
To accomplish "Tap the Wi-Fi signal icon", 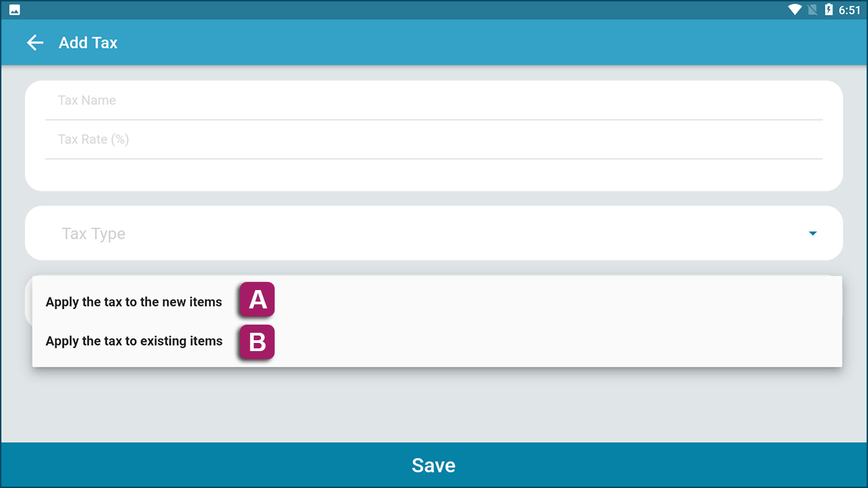I will (x=794, y=9).
